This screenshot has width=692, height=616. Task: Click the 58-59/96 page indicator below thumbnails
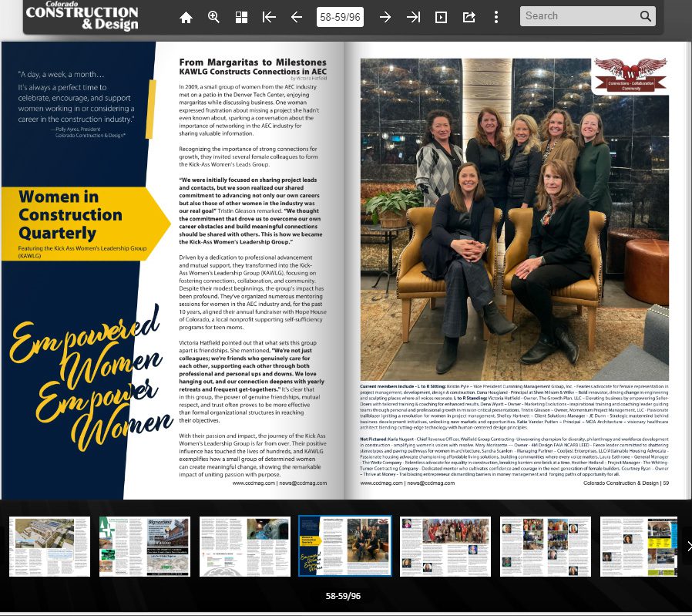344,596
